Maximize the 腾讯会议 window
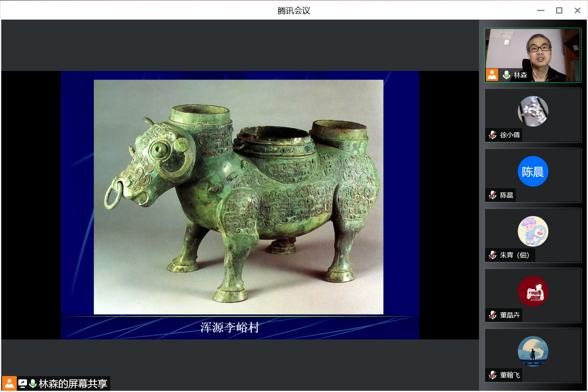Image resolution: width=588 pixels, height=392 pixels. [559, 10]
